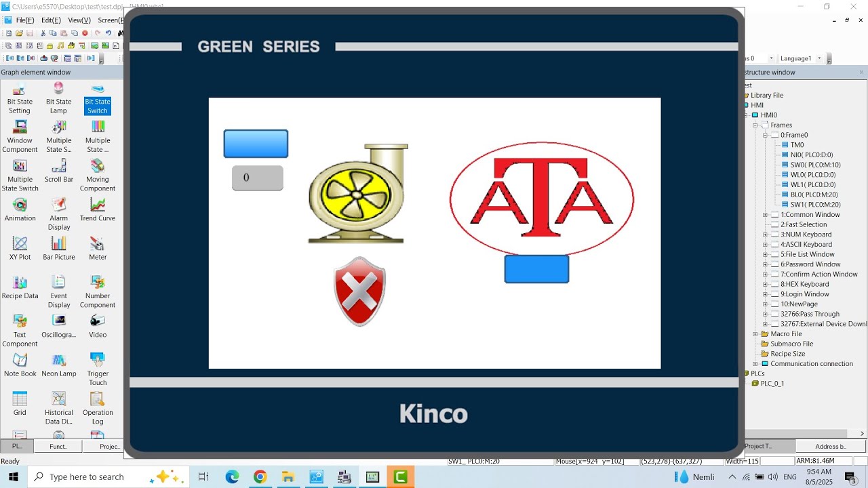
Task: Toggle the blue bit switch above the number box
Action: (x=256, y=144)
